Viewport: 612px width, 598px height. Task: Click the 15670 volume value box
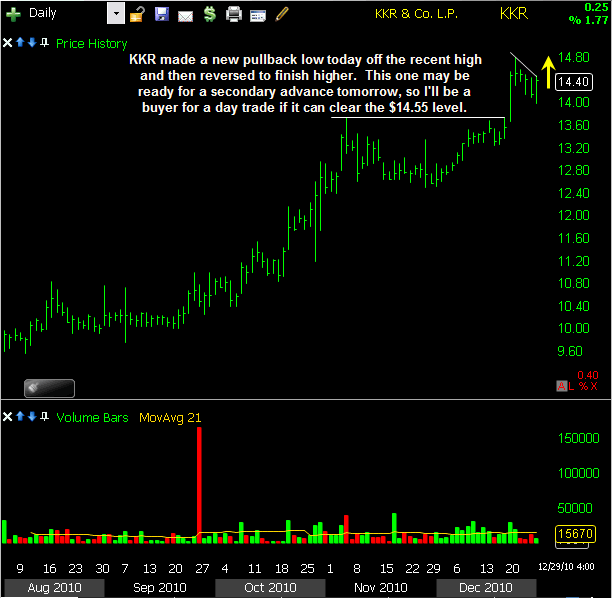[575, 533]
